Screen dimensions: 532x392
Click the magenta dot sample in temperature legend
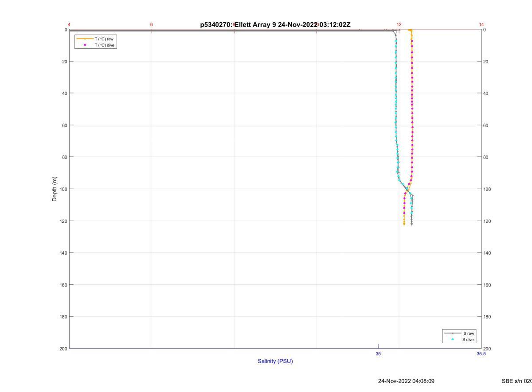85,45
